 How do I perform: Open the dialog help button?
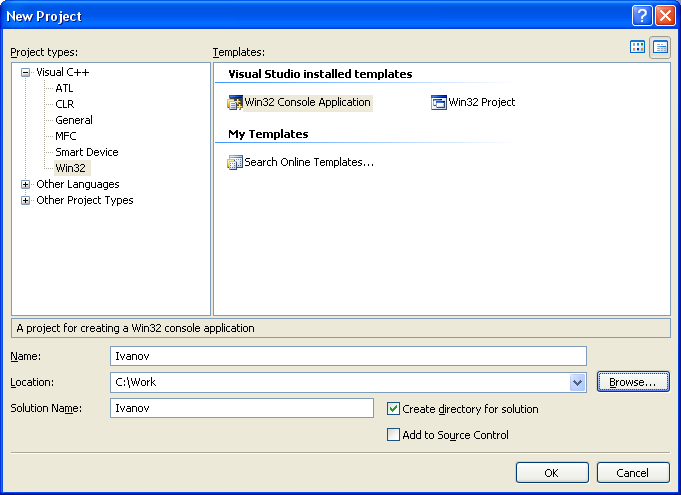[x=642, y=16]
